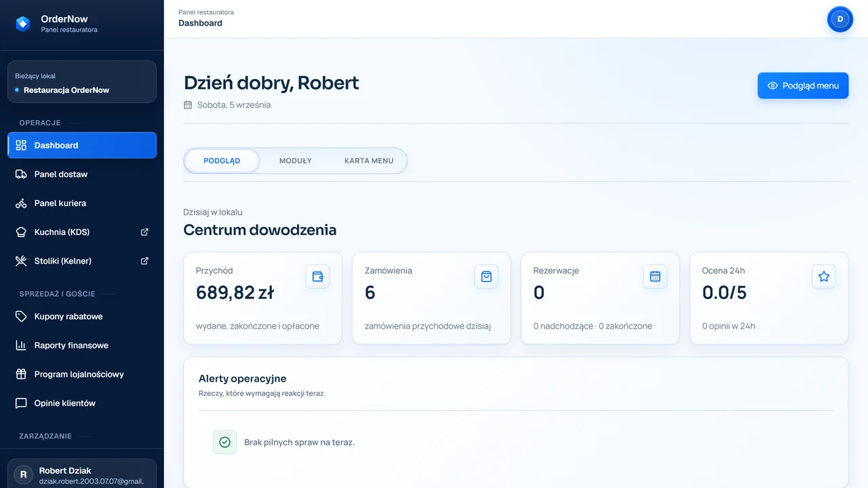Switch to the Moduły tab
The width and height of the screenshot is (868, 488).
[x=296, y=161]
